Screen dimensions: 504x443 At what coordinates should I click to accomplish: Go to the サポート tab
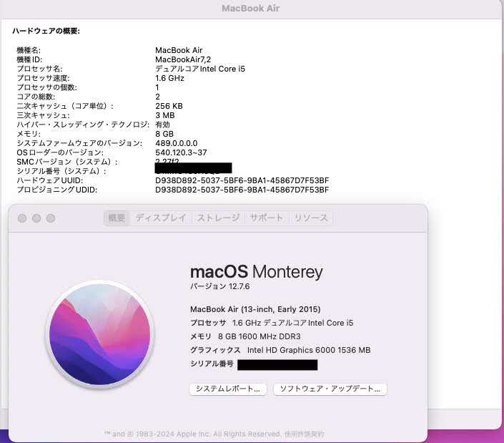point(267,218)
